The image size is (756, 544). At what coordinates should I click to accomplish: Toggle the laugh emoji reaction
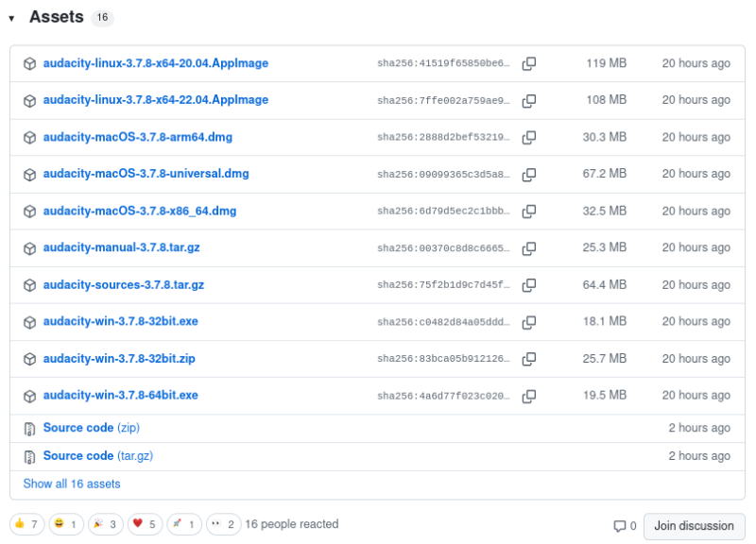(66, 524)
